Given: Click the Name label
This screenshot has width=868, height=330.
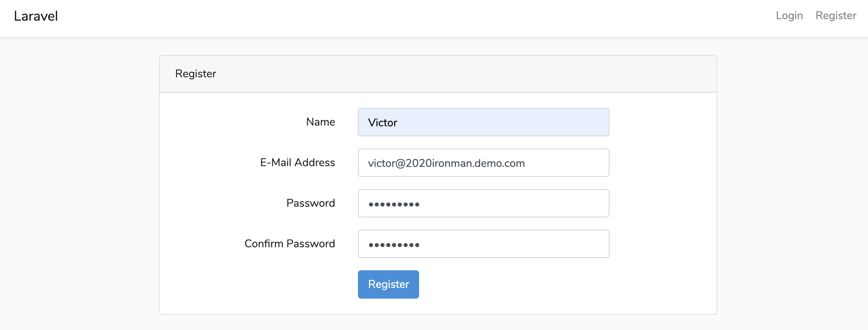Looking at the screenshot, I should [x=320, y=122].
